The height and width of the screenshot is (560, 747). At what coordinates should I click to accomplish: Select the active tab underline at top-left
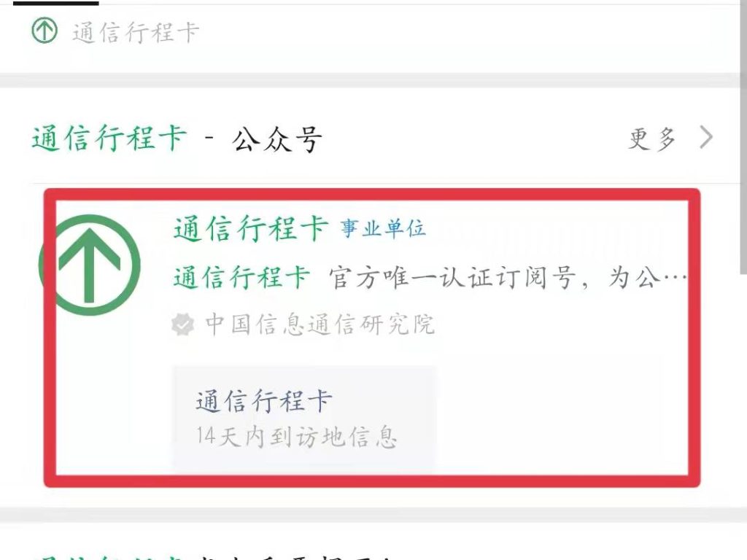click(x=55, y=3)
